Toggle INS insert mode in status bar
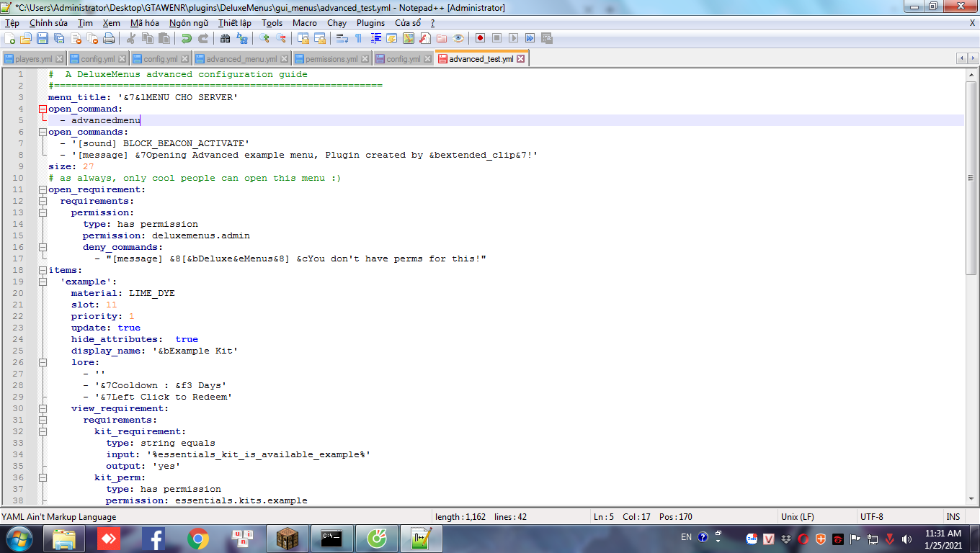 click(953, 517)
